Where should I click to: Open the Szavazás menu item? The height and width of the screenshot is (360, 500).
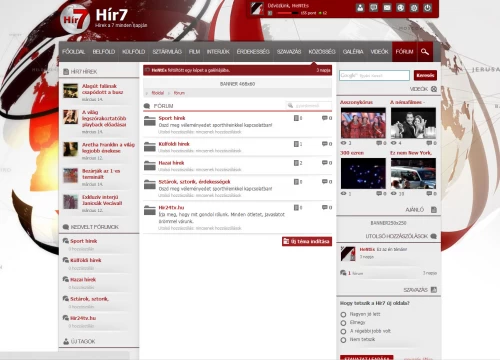point(289,52)
